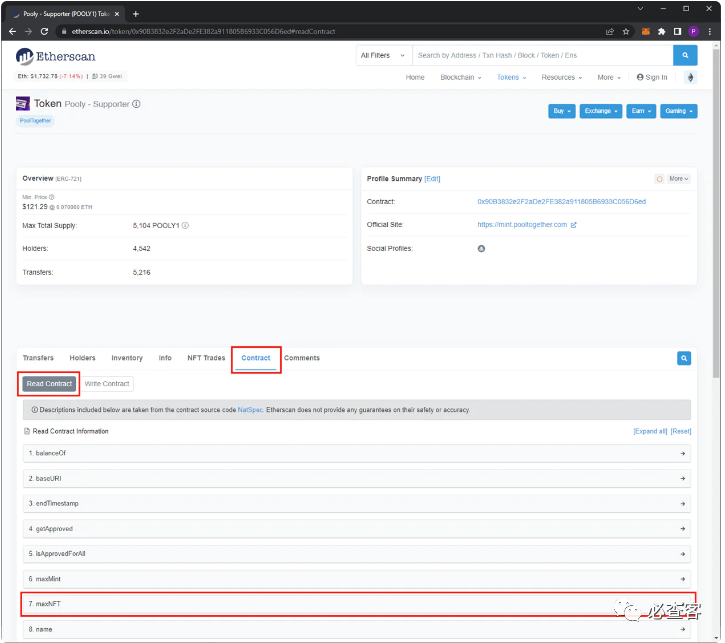This screenshot has height=643, width=725.
Task: Click the Profile Summary Edit link
Action: (x=432, y=179)
